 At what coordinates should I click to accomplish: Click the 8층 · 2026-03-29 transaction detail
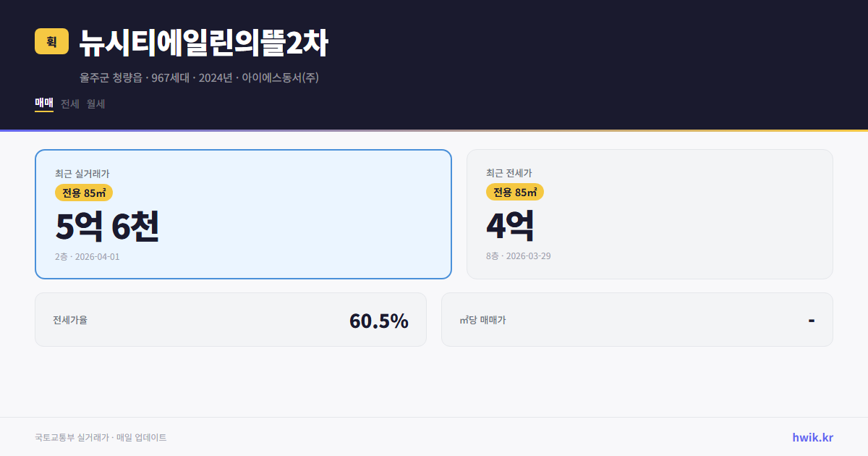pyautogui.click(x=518, y=256)
